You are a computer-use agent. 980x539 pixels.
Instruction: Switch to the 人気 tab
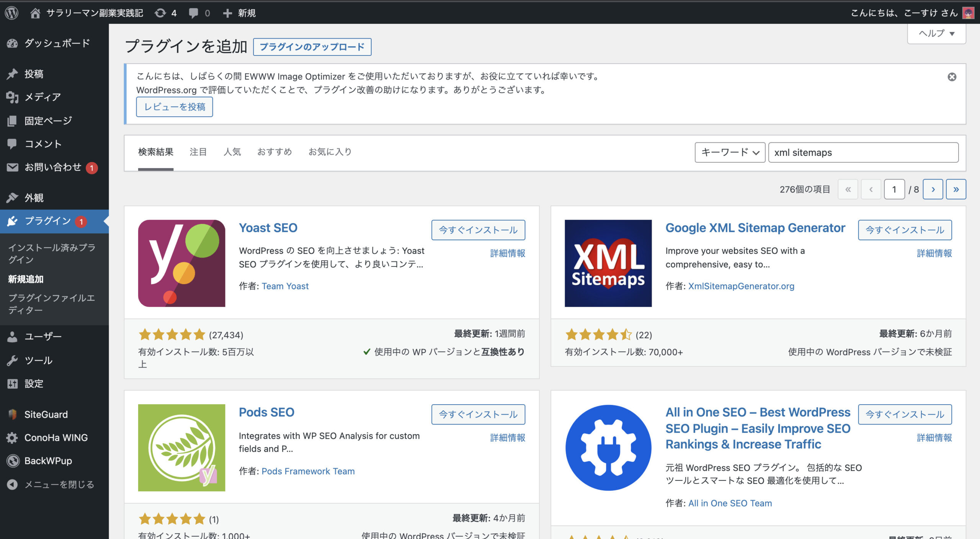tap(232, 152)
